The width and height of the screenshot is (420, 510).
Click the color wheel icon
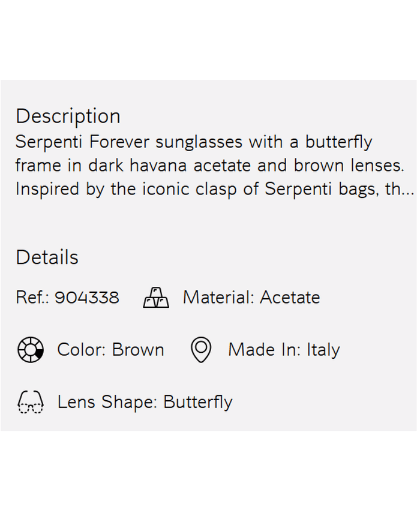point(30,350)
